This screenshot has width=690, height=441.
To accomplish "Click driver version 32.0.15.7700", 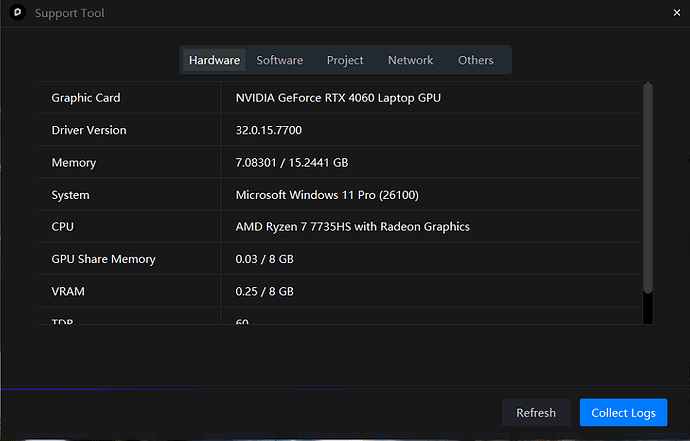I will coord(268,130).
